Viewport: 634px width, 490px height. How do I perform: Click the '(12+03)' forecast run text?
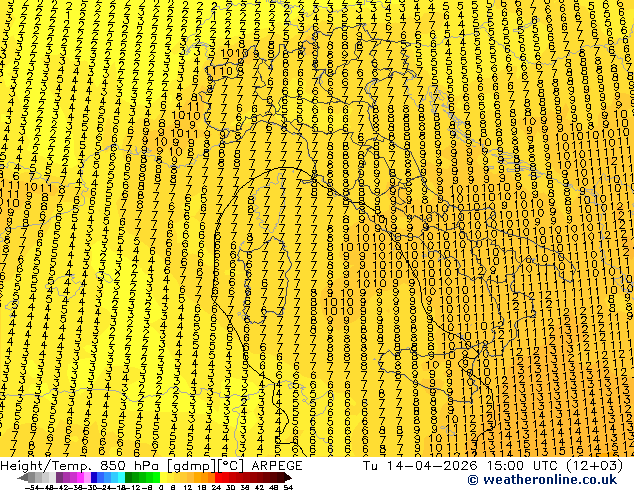(x=594, y=466)
